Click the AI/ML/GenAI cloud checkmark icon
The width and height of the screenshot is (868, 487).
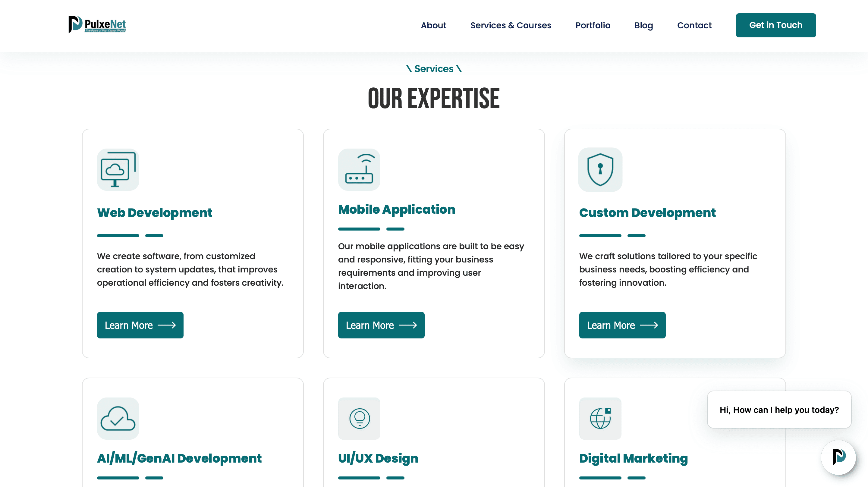point(118,418)
